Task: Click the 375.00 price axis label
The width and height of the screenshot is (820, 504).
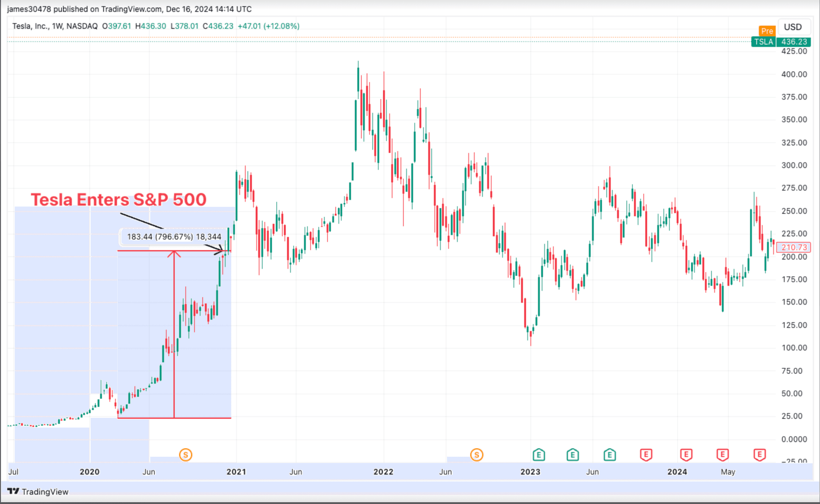Action: pos(794,97)
